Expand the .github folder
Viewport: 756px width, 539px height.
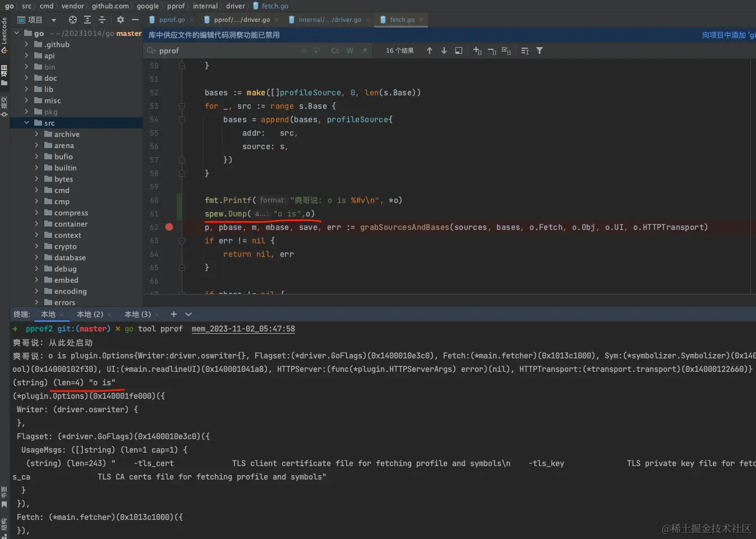(x=26, y=44)
